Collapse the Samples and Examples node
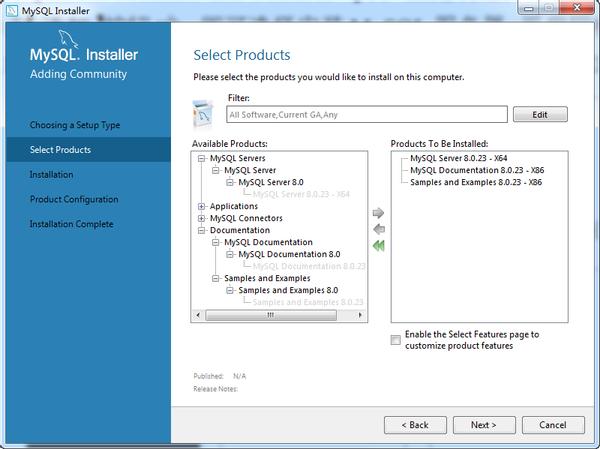Viewport: 600px width, 449px height. [x=216, y=278]
